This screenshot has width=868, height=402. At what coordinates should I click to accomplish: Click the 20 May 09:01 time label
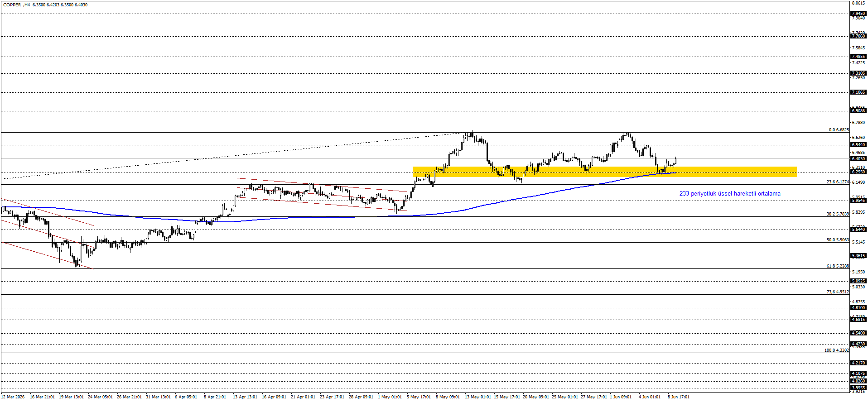536,397
